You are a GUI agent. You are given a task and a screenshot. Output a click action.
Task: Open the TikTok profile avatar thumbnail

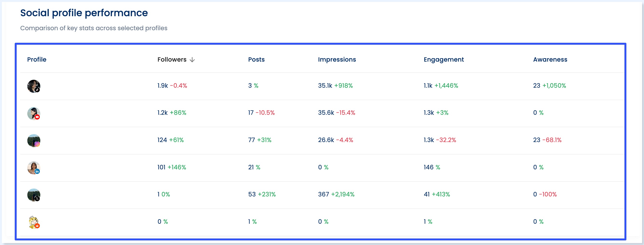pos(33,86)
